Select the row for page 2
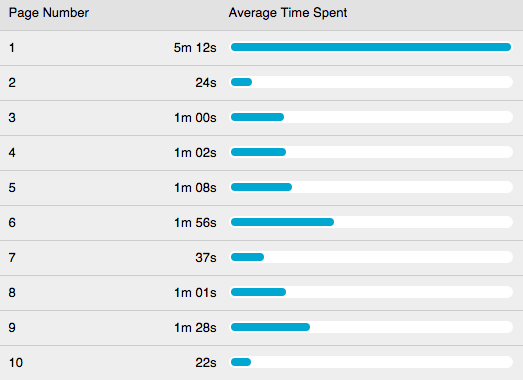The image size is (523, 380). pos(262,83)
